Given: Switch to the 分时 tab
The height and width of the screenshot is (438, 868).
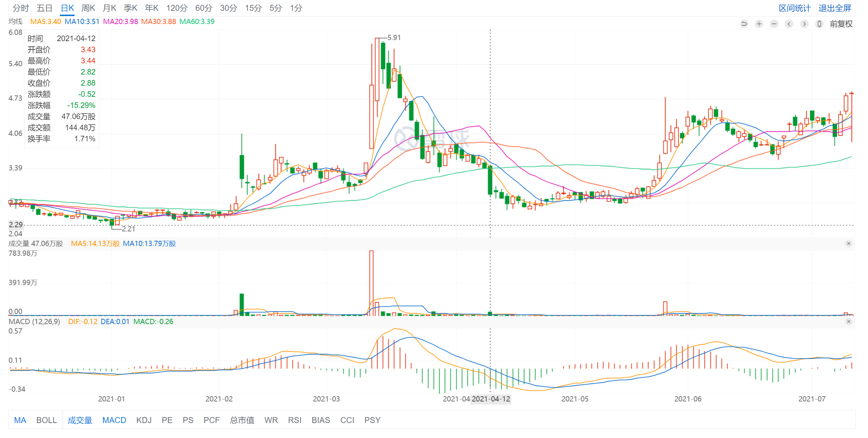Looking at the screenshot, I should [21, 8].
